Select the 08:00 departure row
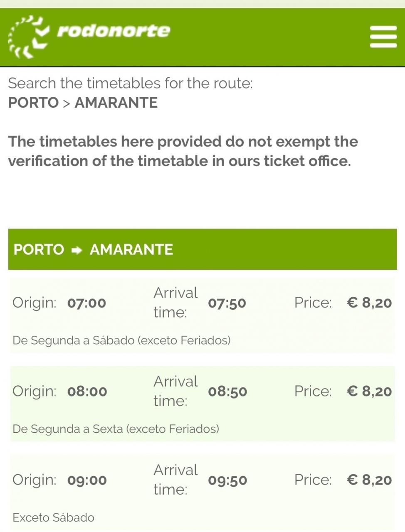The height and width of the screenshot is (532, 405). point(202,404)
